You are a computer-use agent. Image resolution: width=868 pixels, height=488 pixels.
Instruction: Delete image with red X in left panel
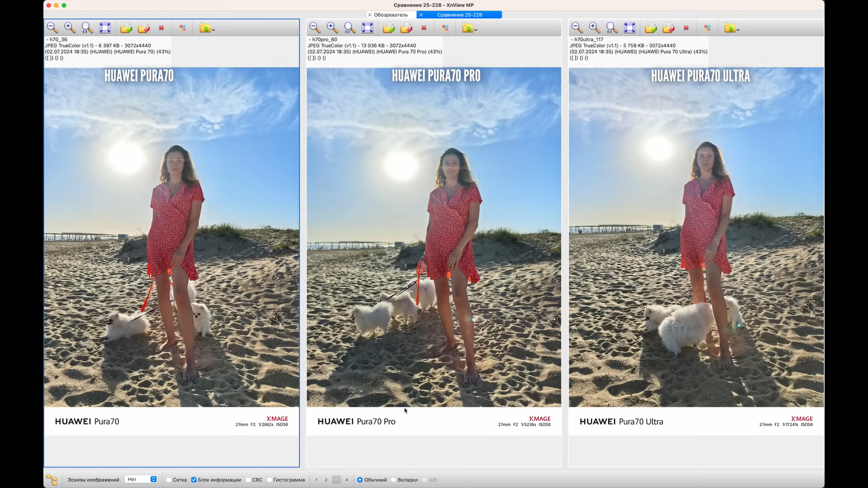point(161,28)
